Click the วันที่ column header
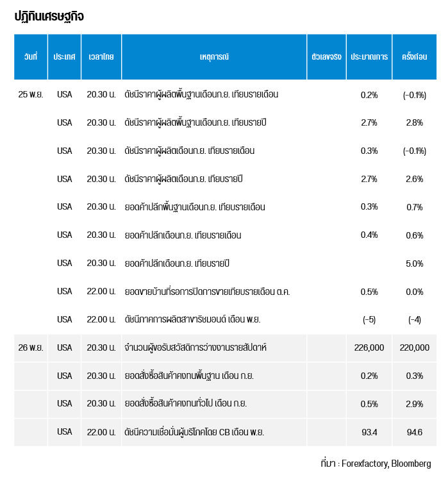Screen dimensions: 448x477 31,57
